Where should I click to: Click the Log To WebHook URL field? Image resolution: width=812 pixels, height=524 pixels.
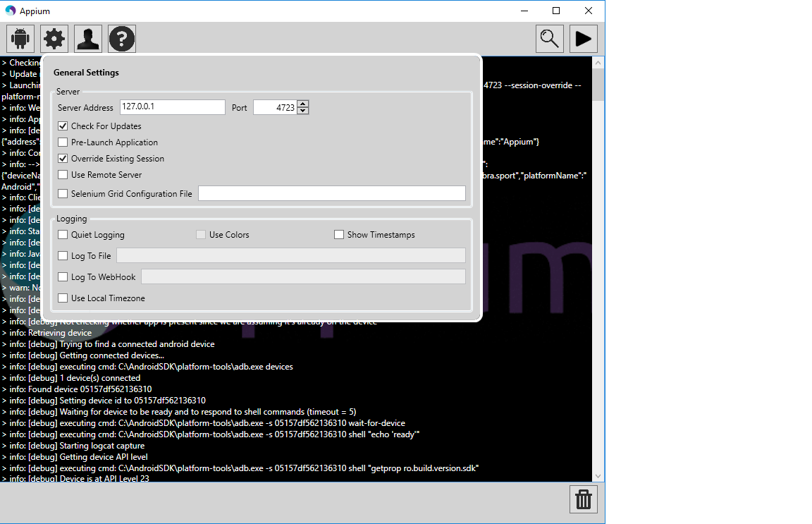click(304, 276)
